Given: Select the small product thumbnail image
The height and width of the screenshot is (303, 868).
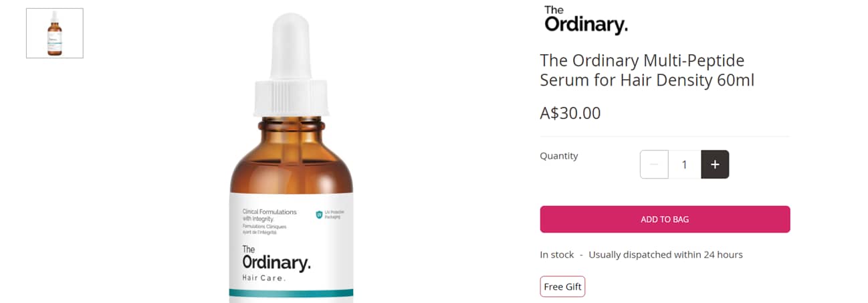Looking at the screenshot, I should coord(55,33).
